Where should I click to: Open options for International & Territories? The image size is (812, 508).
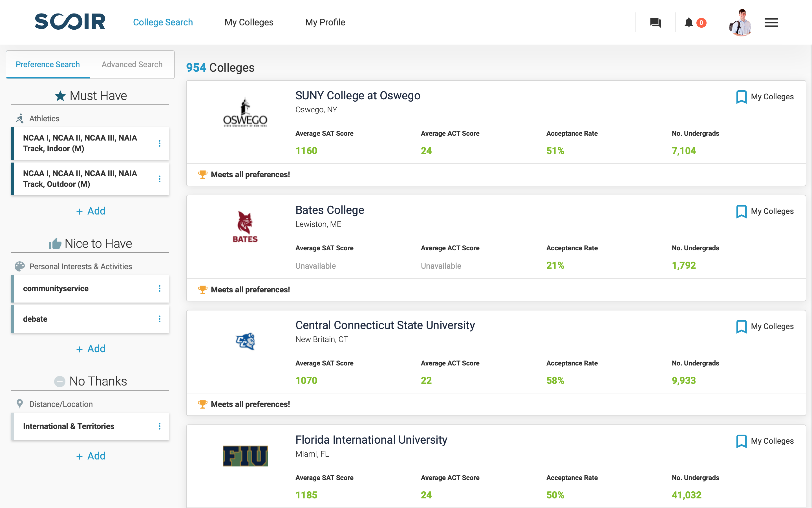[x=159, y=426]
